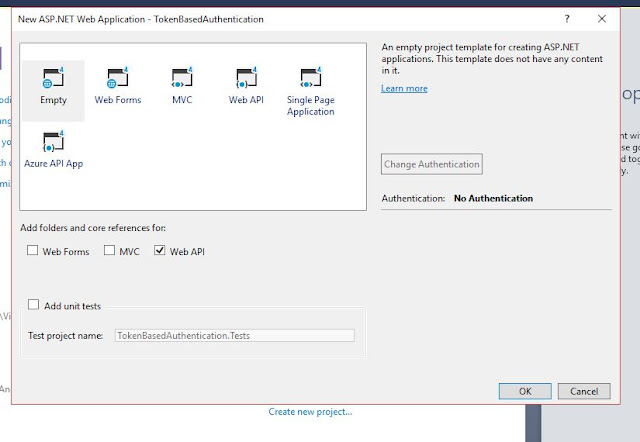Click the Cancel button
Viewport: 640px width, 442px height.
point(584,391)
